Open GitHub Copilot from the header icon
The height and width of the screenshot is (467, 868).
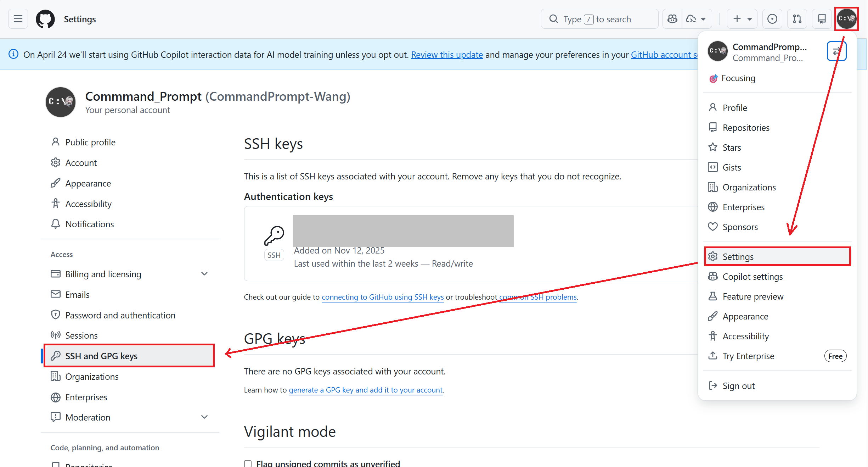click(672, 19)
